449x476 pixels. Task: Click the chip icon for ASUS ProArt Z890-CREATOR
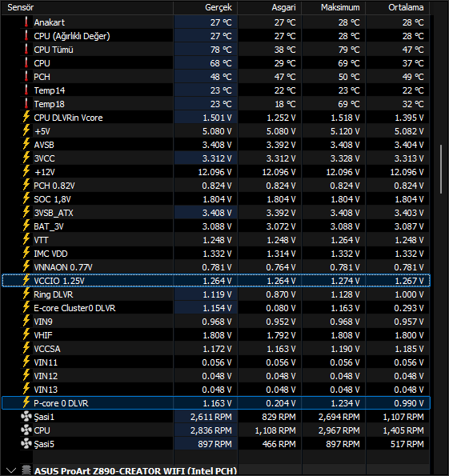point(26,470)
